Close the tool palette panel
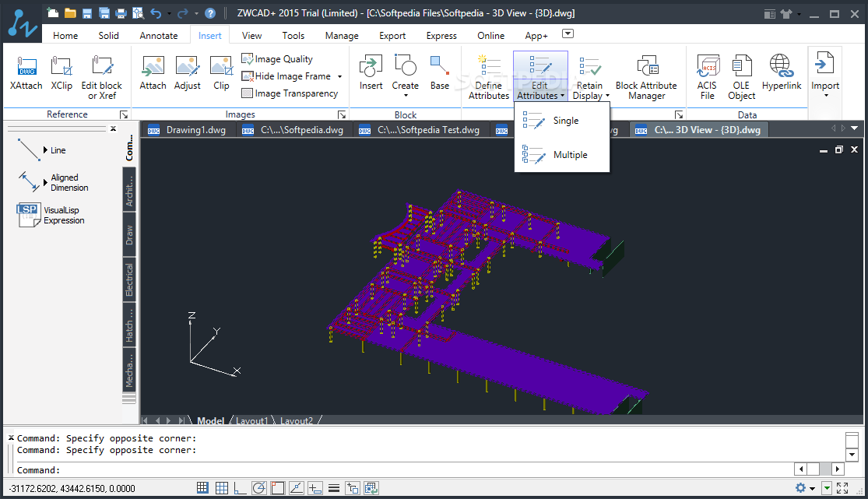 (x=113, y=128)
